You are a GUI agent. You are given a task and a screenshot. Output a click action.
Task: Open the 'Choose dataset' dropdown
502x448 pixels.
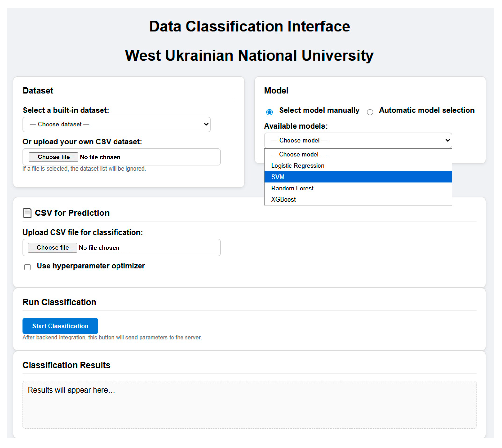point(117,124)
